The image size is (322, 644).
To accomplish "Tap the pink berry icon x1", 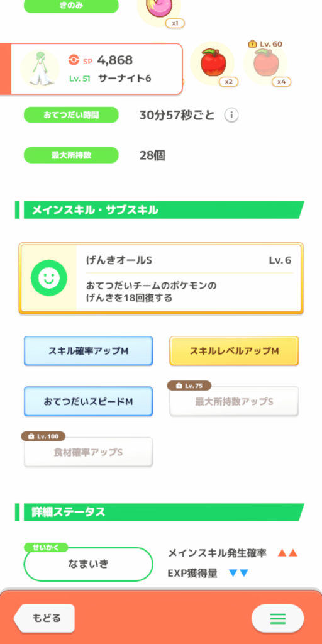I will [x=158, y=10].
